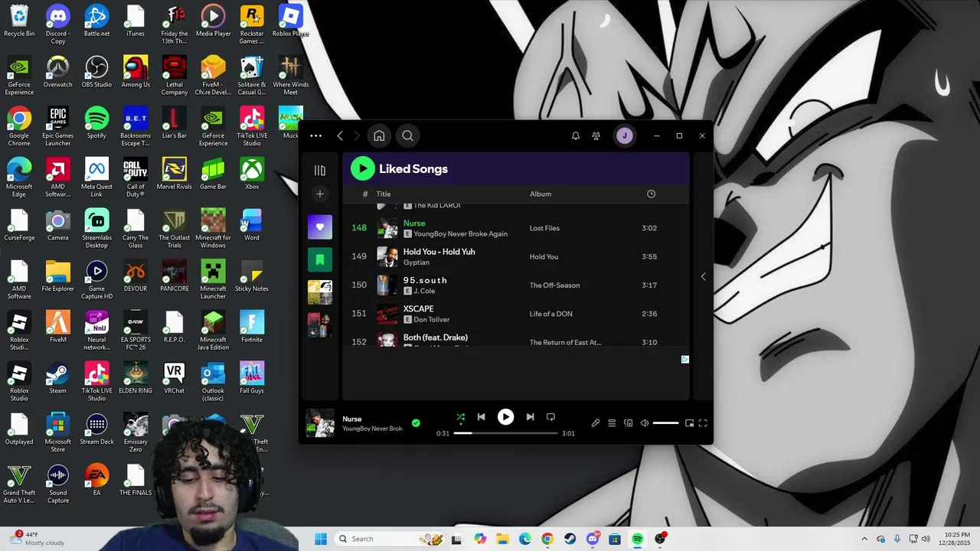Open artist Gyptian link
980x551 pixels.
coord(416,262)
